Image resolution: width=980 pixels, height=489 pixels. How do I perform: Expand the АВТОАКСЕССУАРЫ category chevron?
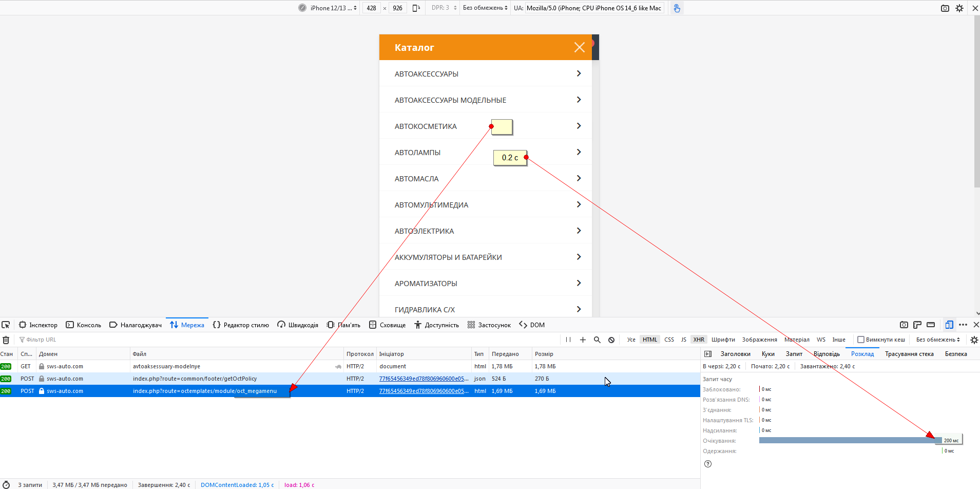[x=579, y=73]
